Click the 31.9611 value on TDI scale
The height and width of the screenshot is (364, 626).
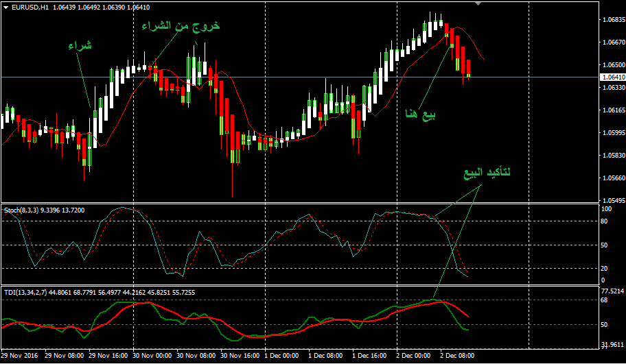(612, 345)
